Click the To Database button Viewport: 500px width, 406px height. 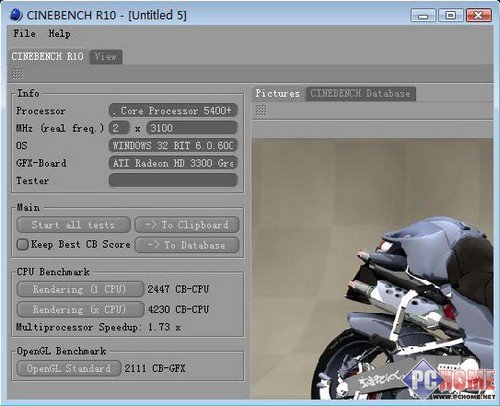pos(187,245)
